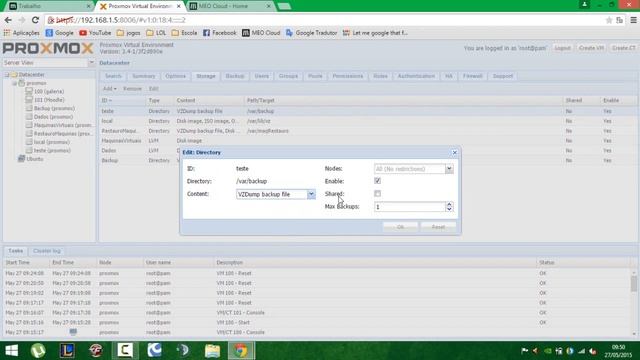Select VM 101 (Moodle) in tree

point(49,100)
